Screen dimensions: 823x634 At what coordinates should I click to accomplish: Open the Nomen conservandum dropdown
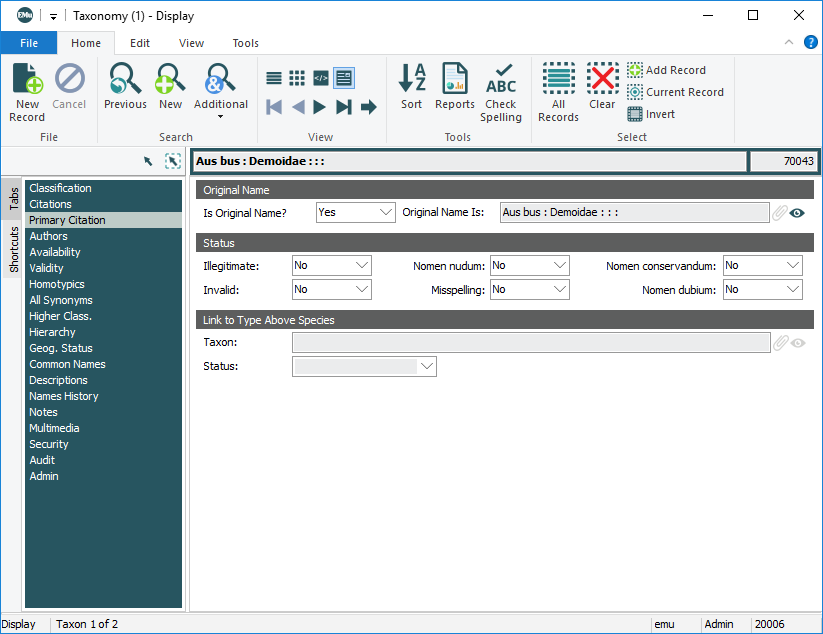[793, 265]
